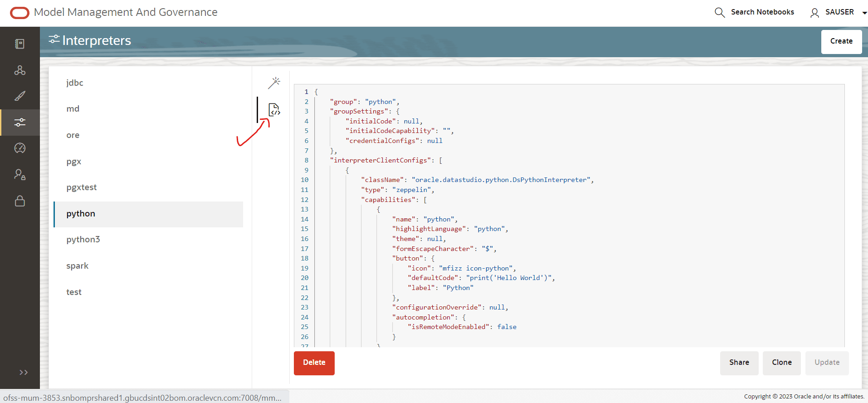Delete the python interpreter

pyautogui.click(x=314, y=363)
